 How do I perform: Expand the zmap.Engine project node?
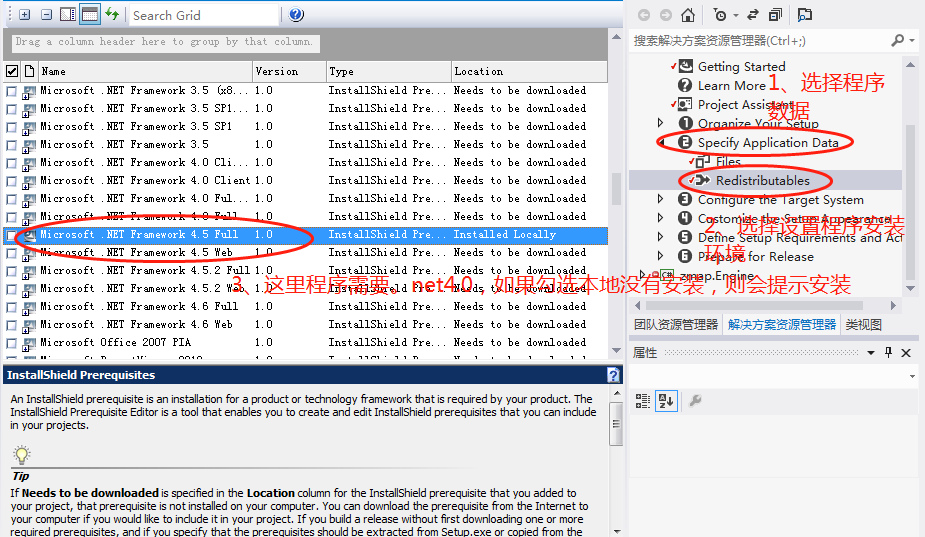643,274
